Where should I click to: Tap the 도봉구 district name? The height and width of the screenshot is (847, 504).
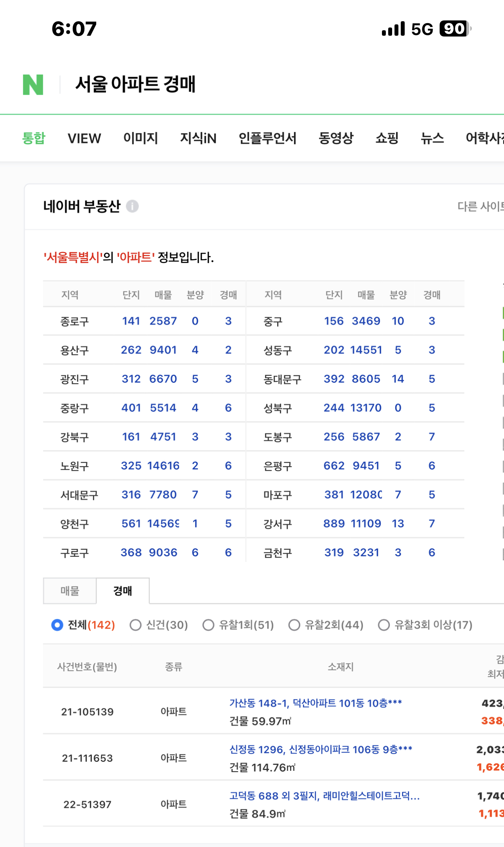pos(278,437)
